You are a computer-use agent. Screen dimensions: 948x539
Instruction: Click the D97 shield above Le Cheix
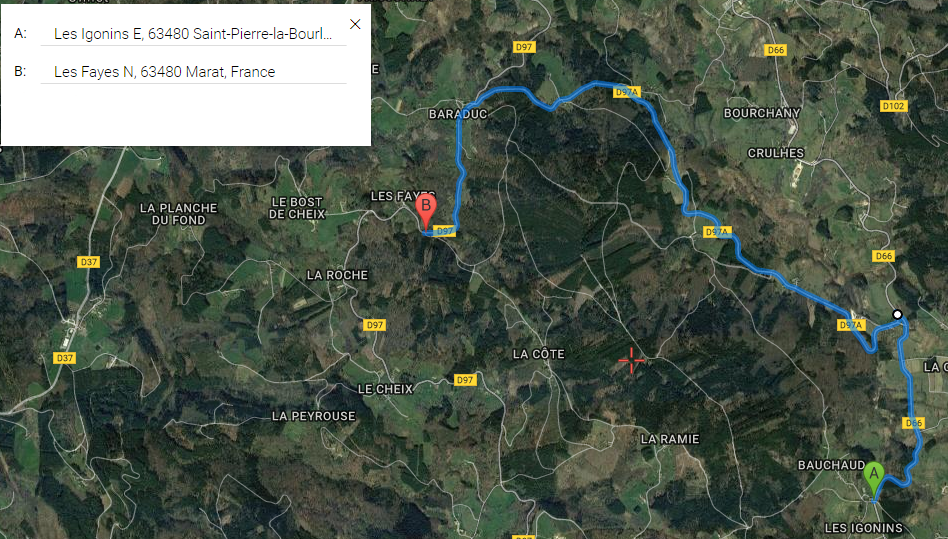click(374, 325)
